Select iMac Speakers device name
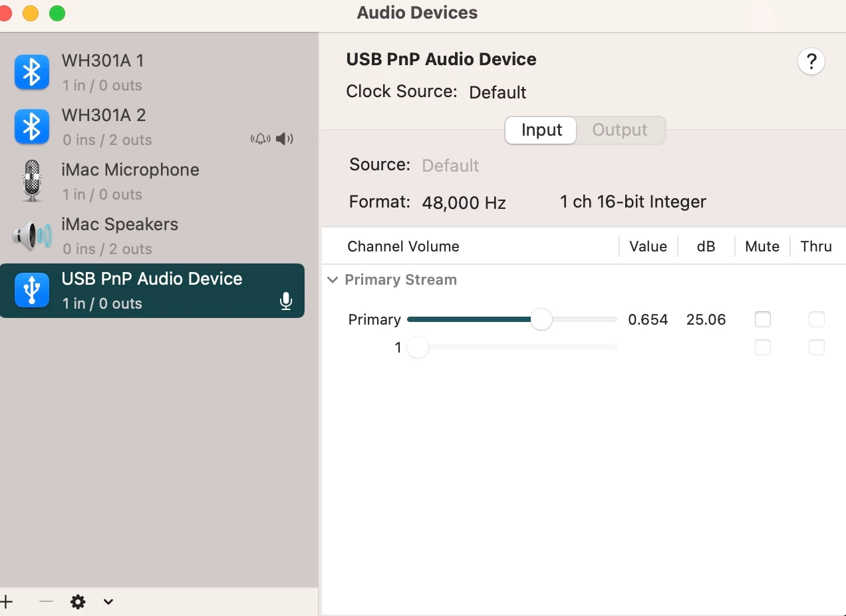The height and width of the screenshot is (616, 846). click(120, 224)
